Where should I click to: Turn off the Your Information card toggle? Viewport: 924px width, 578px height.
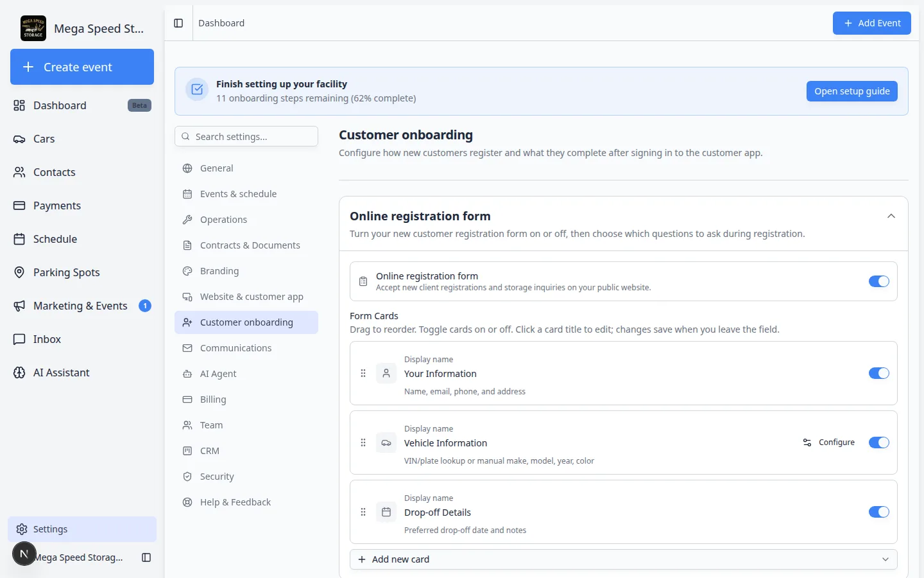878,373
